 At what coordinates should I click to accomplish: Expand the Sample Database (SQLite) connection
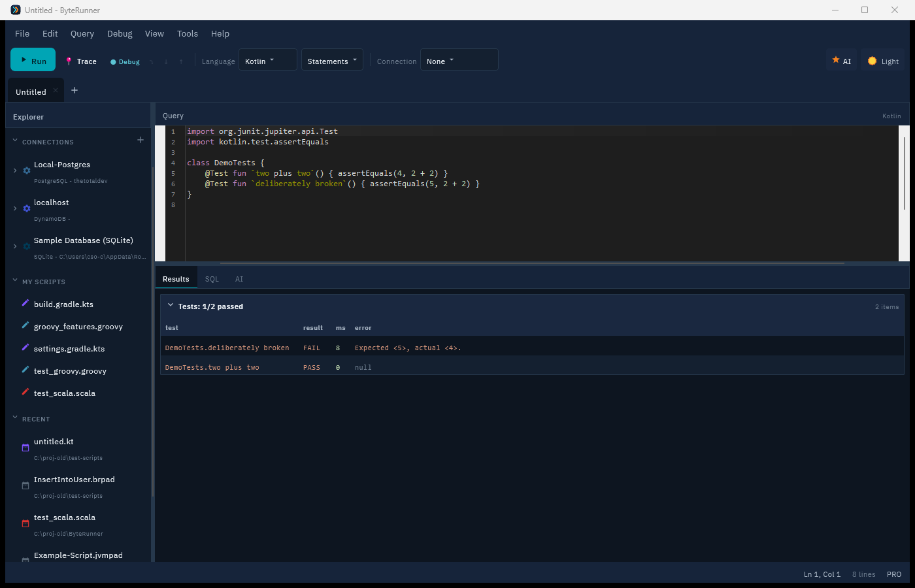click(15, 246)
